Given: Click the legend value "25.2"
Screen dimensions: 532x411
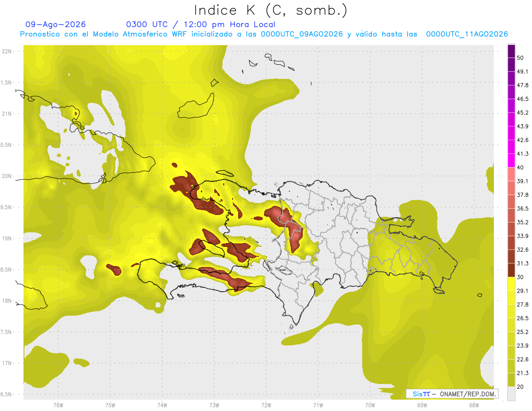Looking at the screenshot, I should click(523, 332).
